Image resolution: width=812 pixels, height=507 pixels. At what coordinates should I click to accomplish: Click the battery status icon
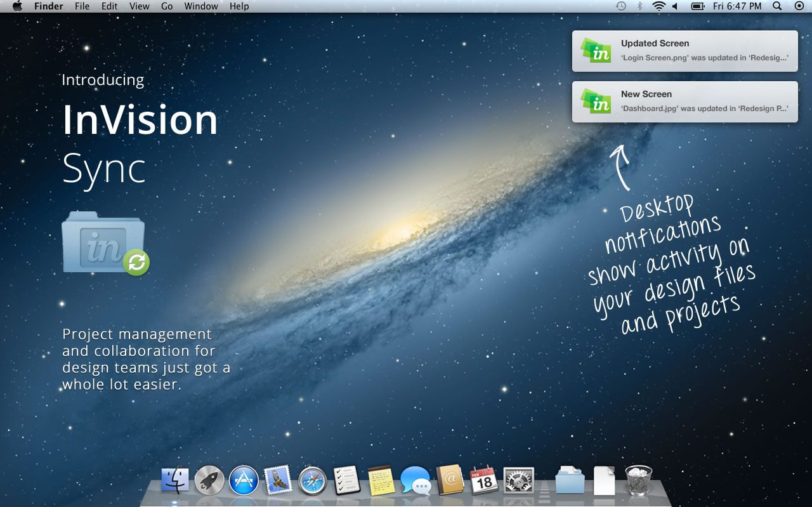(x=698, y=6)
